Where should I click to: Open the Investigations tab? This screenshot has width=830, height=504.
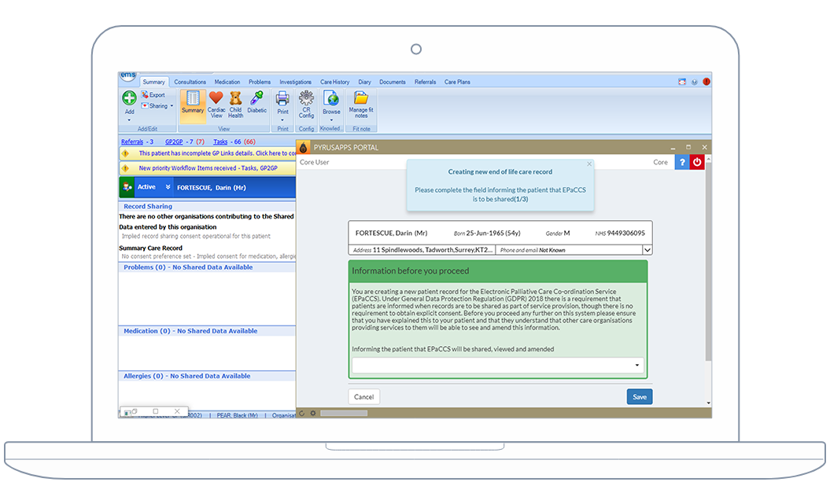coord(295,82)
